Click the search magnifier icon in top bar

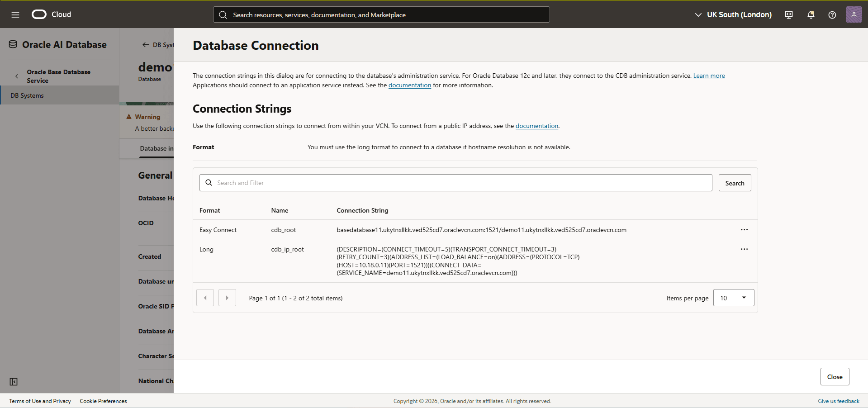coord(223,14)
